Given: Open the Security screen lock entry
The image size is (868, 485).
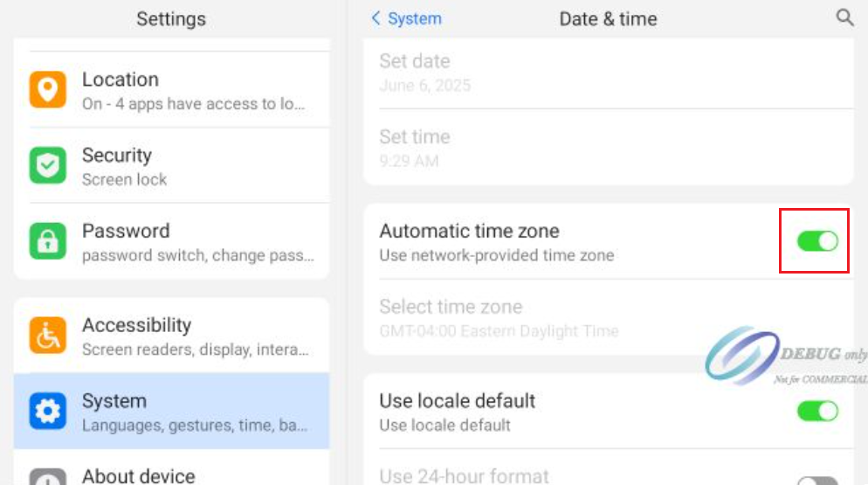Looking at the screenshot, I should [194, 166].
